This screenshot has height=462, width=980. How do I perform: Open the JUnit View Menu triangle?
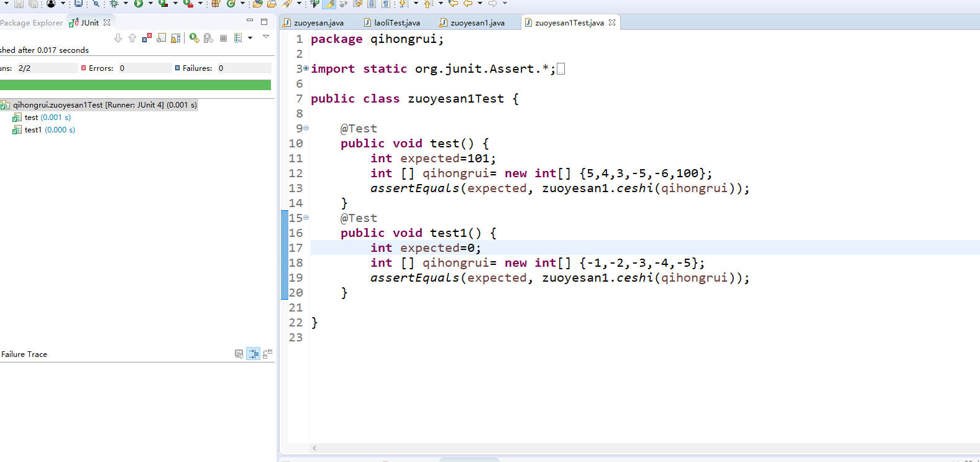266,37
